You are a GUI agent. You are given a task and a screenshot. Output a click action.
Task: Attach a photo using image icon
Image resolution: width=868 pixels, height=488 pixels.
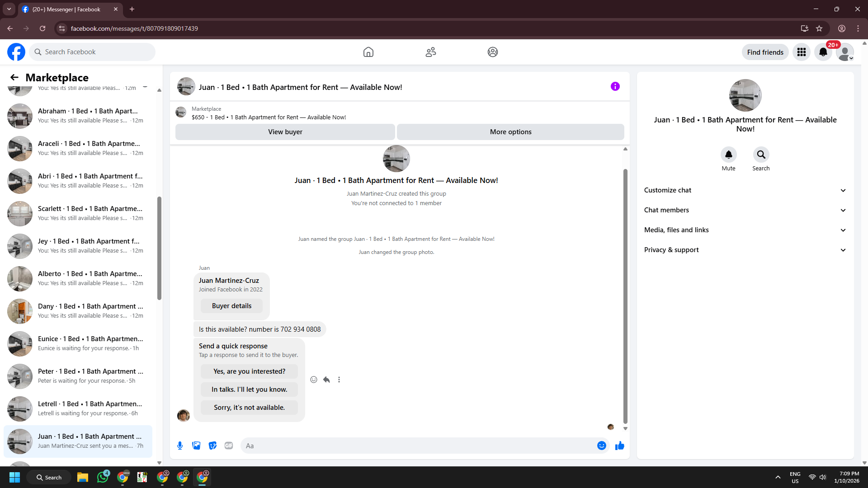pyautogui.click(x=196, y=446)
